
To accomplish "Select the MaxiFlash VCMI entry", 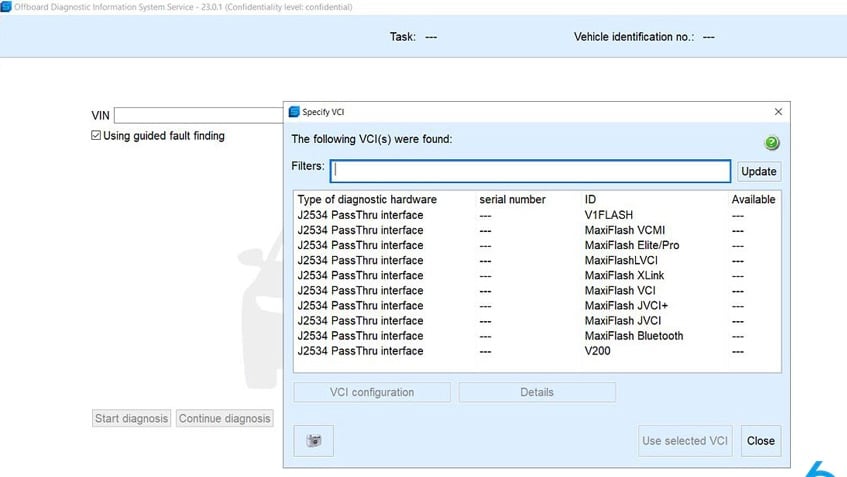I will pos(536,230).
